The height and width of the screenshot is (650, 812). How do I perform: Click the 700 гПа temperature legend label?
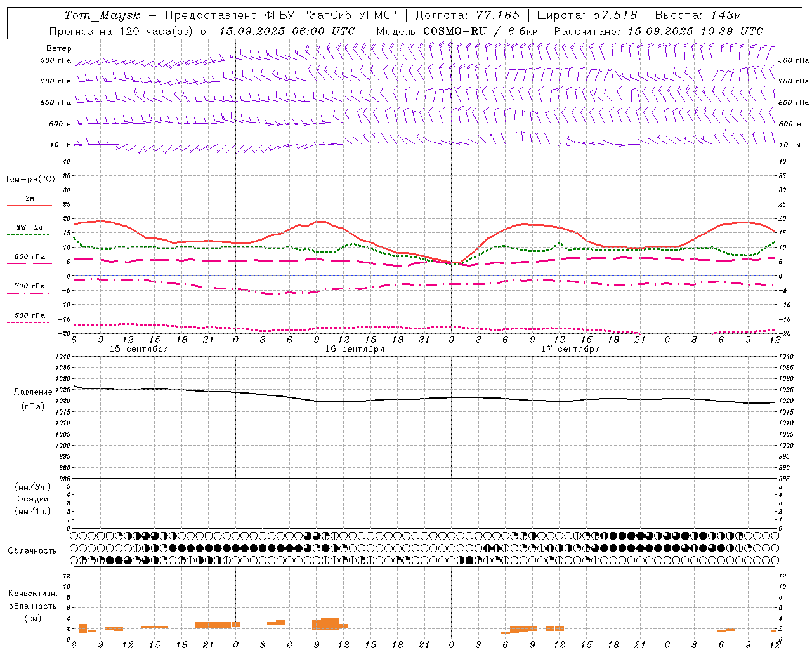[30, 286]
